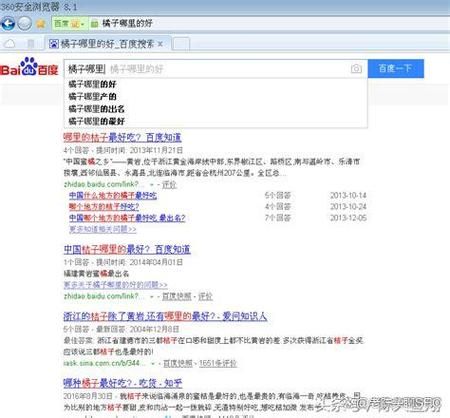The width and height of the screenshot is (450, 418).
Task: Click snippet text 福建黄岩蜜橘最出名
Action: tap(96, 274)
